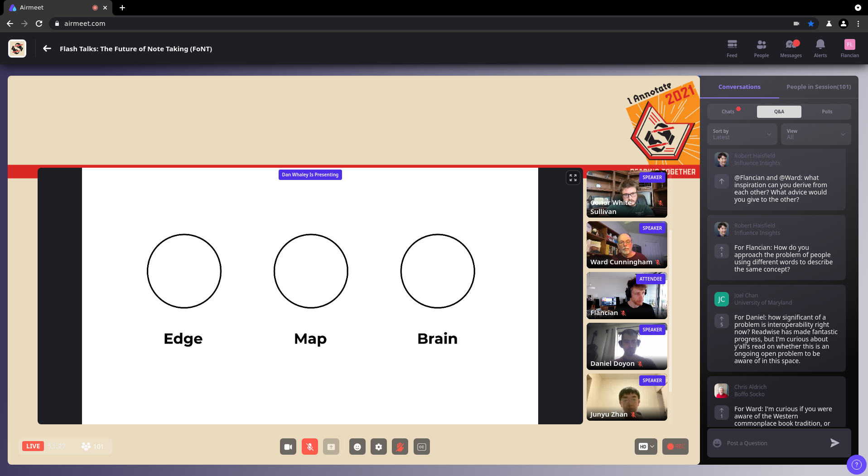Image resolution: width=868 pixels, height=476 pixels.
Task: Click the airmeet.com address bar
Action: tap(421, 24)
